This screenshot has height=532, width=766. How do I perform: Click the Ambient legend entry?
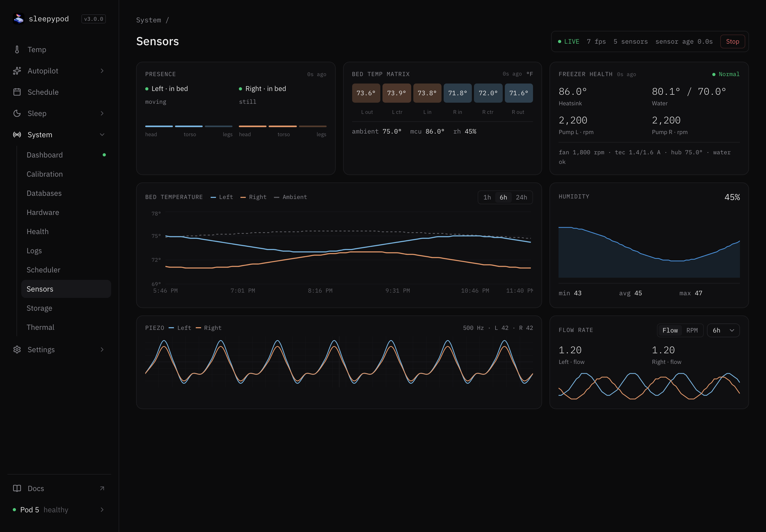(290, 197)
